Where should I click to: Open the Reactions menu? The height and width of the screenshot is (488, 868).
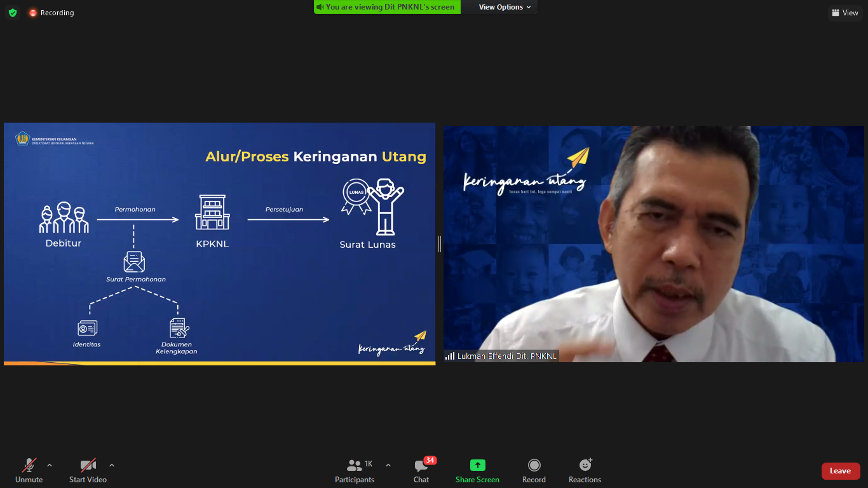tap(585, 470)
